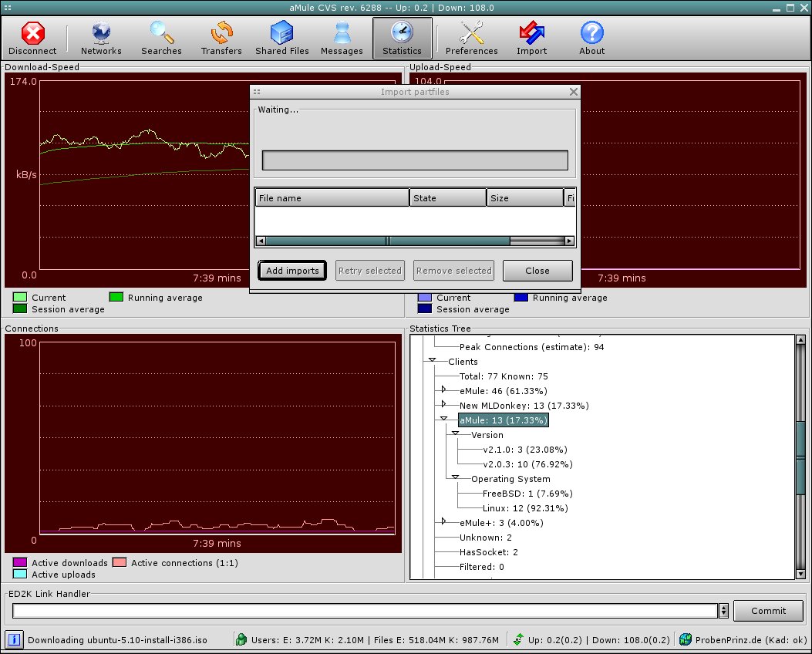
Task: Collapse the Version subtree
Action: point(455,433)
